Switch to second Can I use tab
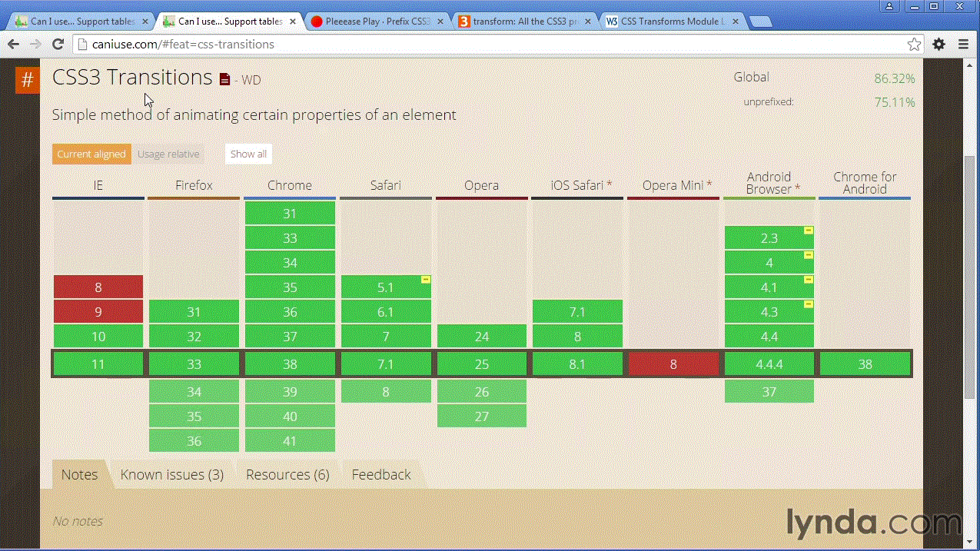 coord(228,22)
